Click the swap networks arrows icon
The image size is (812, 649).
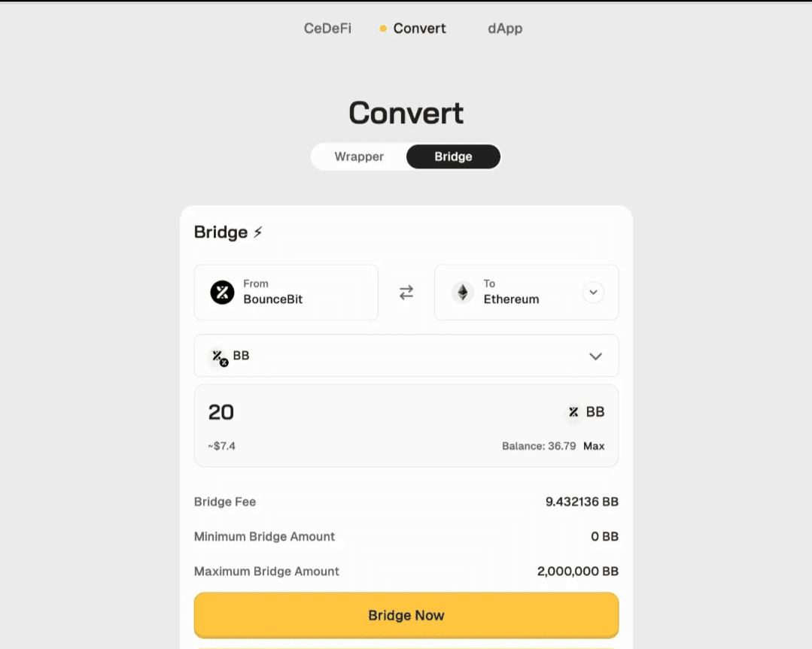[406, 293]
